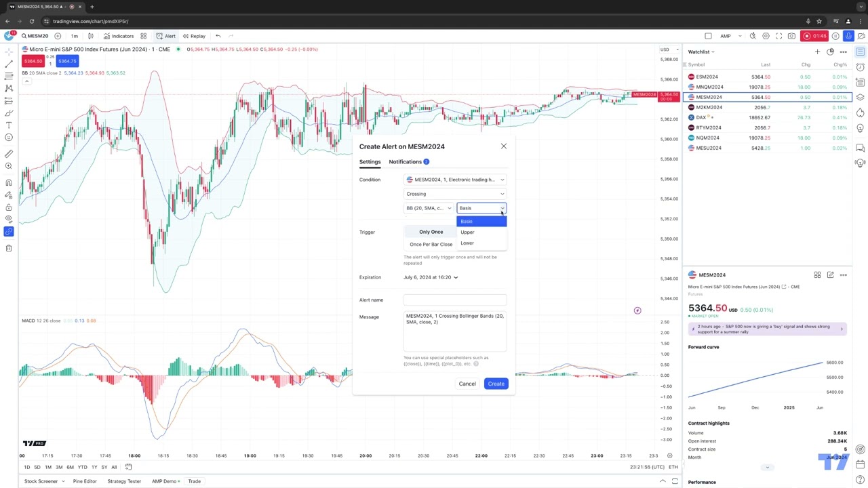Select the crosshair cursor tool

tap(9, 52)
